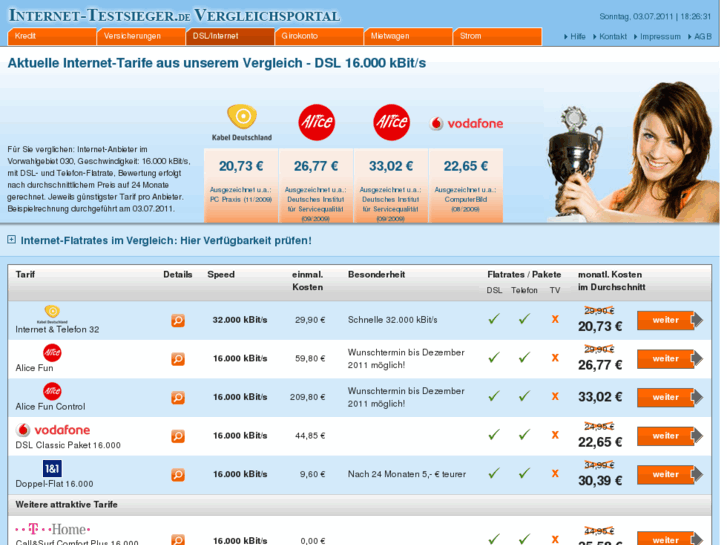727x545 pixels.
Task: Click the first Alice logo above 26,77 €
Action: (316, 122)
